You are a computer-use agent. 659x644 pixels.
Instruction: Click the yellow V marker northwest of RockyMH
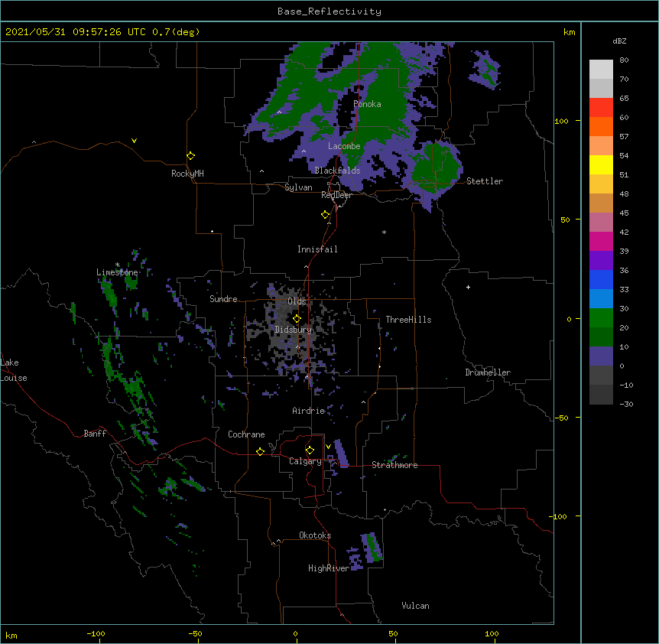pyautogui.click(x=134, y=141)
